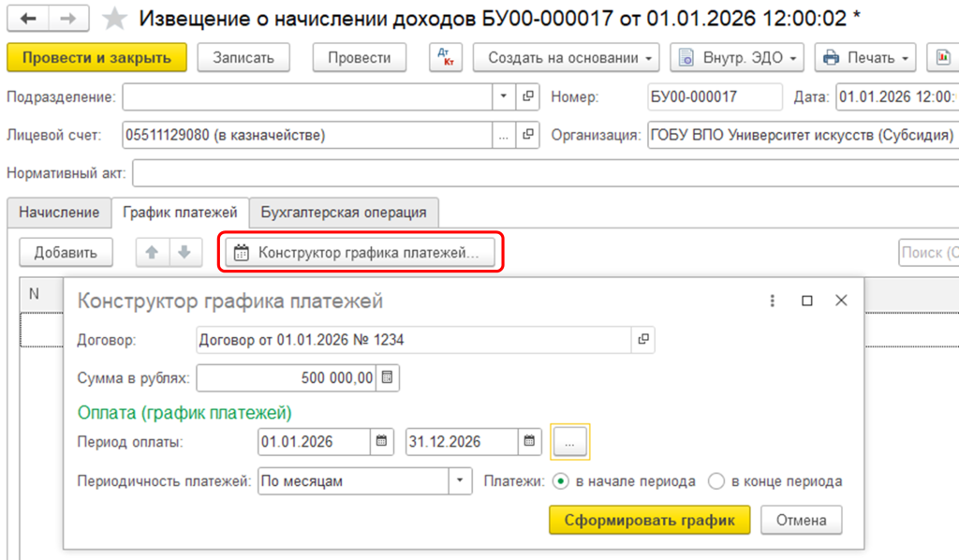959x560 pixels.
Task: Click the Договор field in the dialog
Action: click(413, 339)
